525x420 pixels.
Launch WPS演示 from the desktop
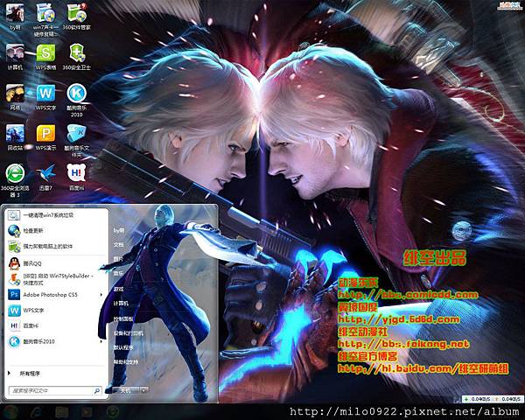[x=45, y=137]
